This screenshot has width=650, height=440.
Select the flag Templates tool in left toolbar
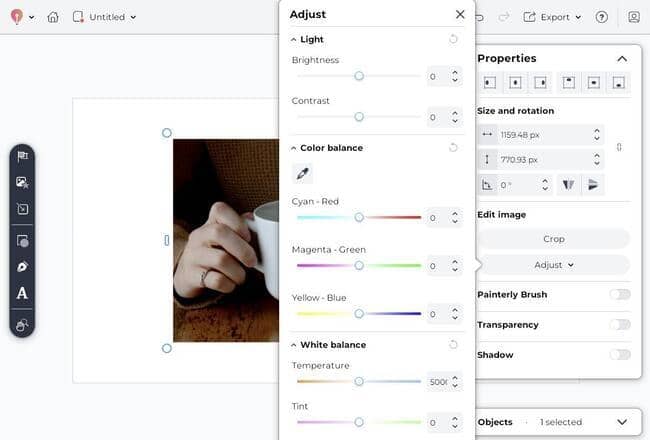coord(22,156)
